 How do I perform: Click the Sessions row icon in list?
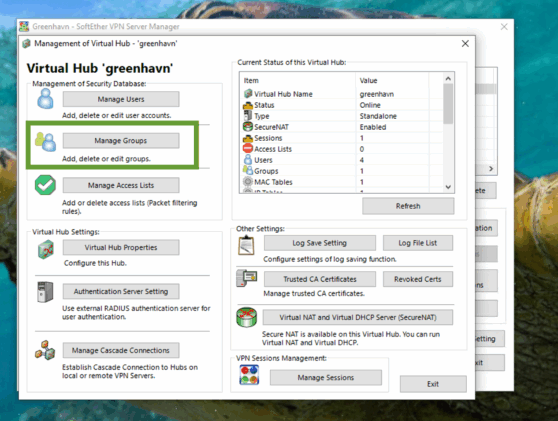(x=248, y=138)
